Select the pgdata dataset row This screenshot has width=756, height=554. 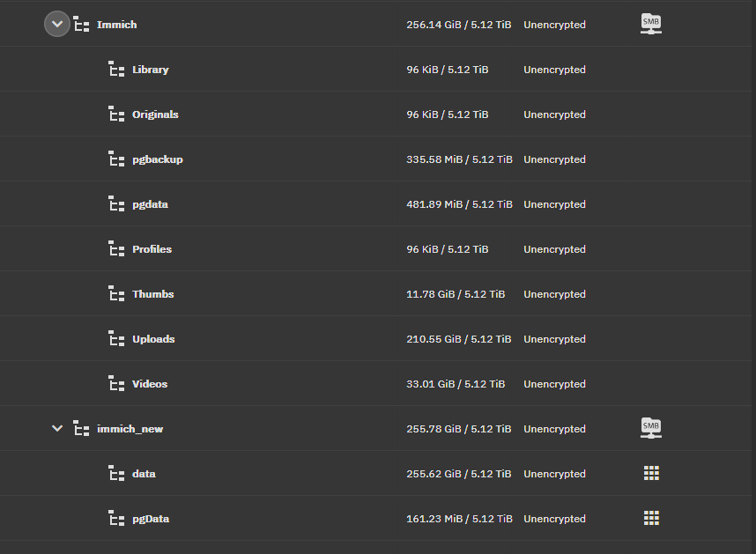tap(150, 204)
